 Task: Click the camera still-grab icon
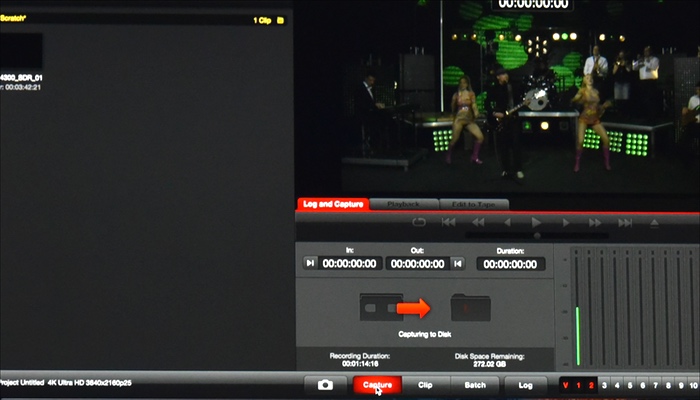point(325,384)
